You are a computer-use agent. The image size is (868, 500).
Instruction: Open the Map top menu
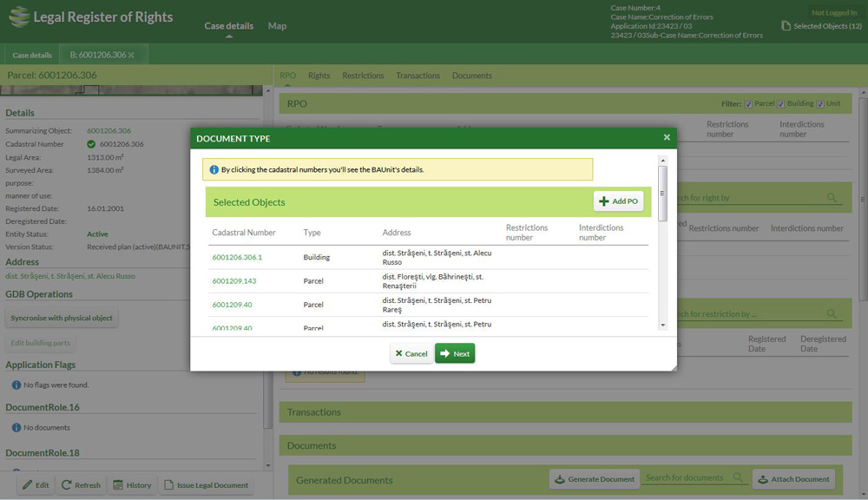[x=277, y=26]
